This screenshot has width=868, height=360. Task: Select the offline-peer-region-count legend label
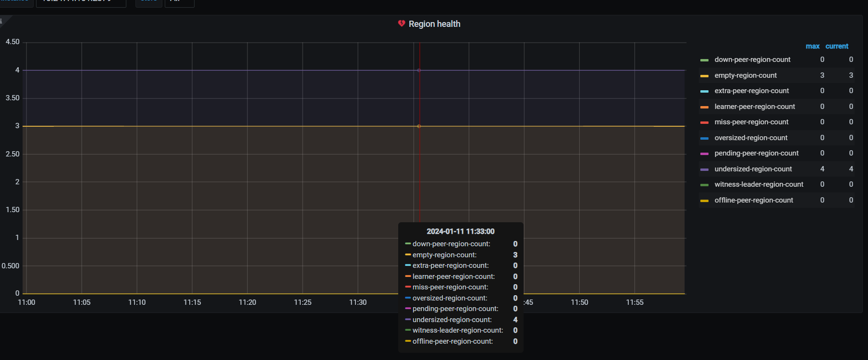pyautogui.click(x=754, y=200)
